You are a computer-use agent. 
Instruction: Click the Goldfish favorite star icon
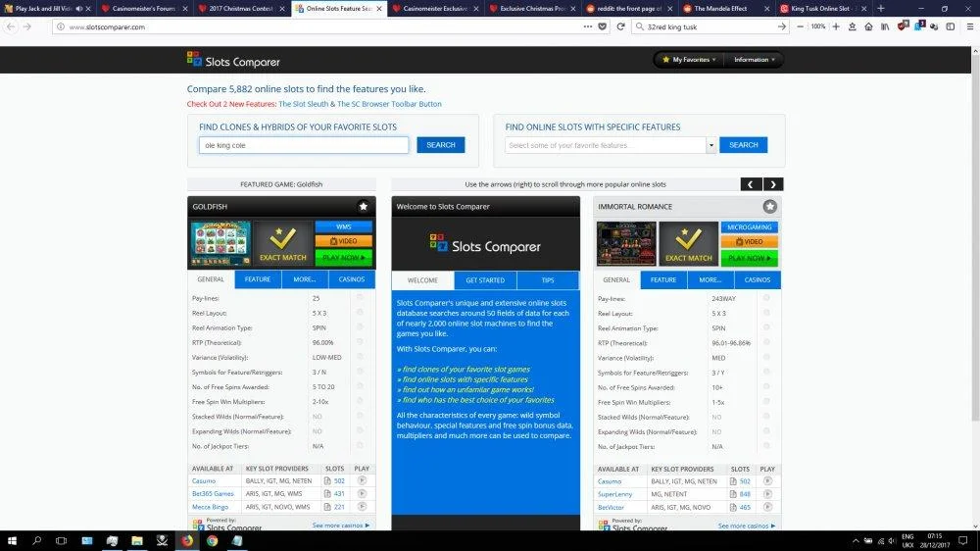[x=364, y=207]
